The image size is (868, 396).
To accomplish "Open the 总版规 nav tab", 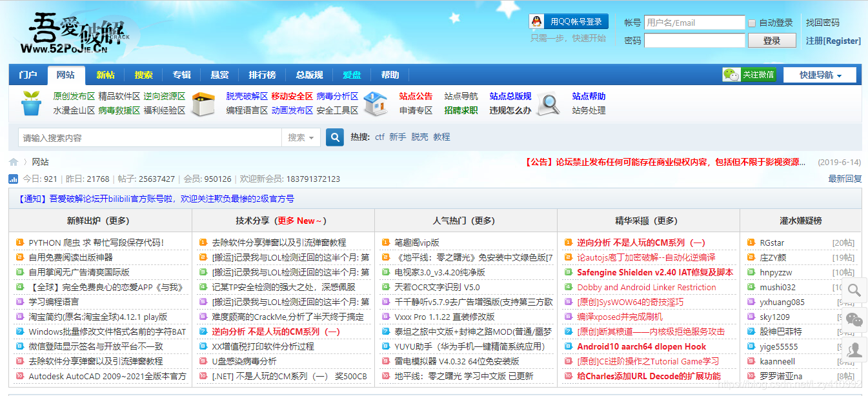I will point(309,75).
